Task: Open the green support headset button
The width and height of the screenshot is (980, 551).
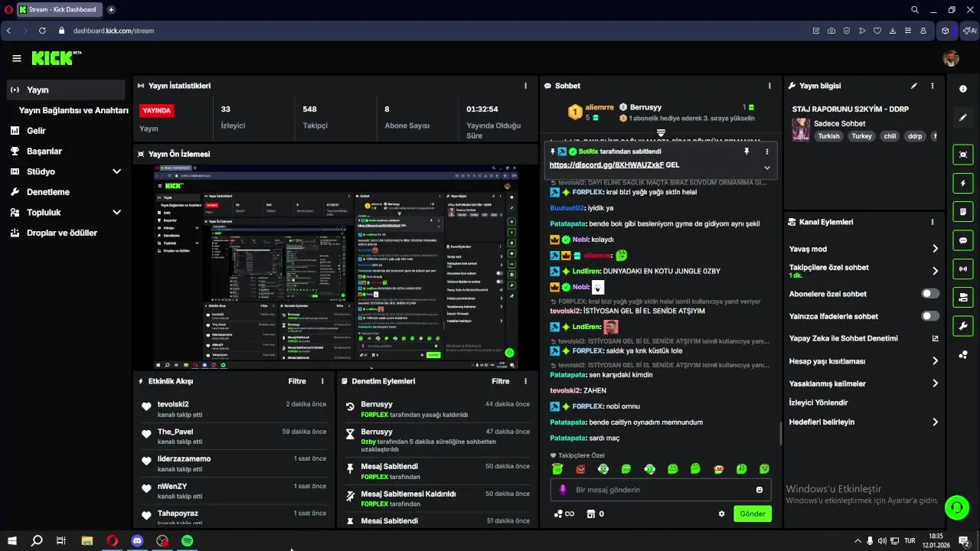Action: 955,507
